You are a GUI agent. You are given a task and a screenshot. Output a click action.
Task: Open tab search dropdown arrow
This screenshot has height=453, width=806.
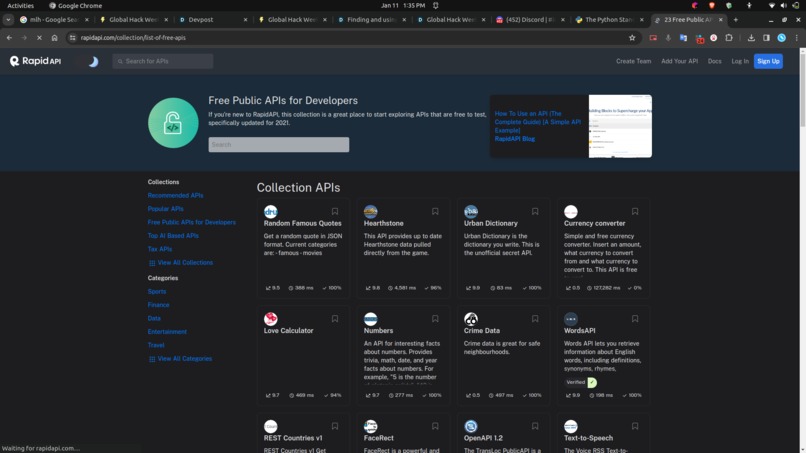(x=8, y=20)
